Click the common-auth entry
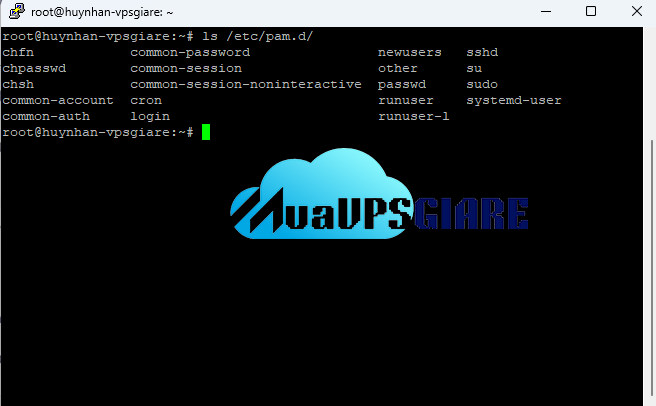The image size is (656, 406). (47, 116)
